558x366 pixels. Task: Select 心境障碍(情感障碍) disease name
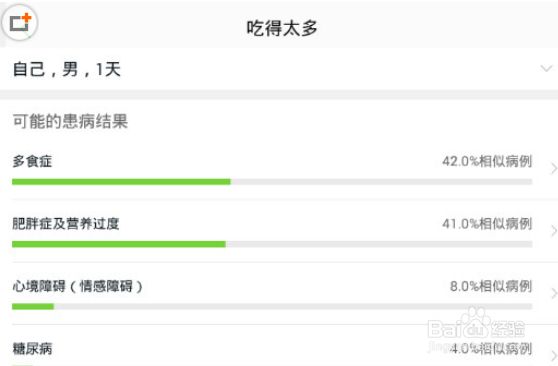tap(78, 286)
